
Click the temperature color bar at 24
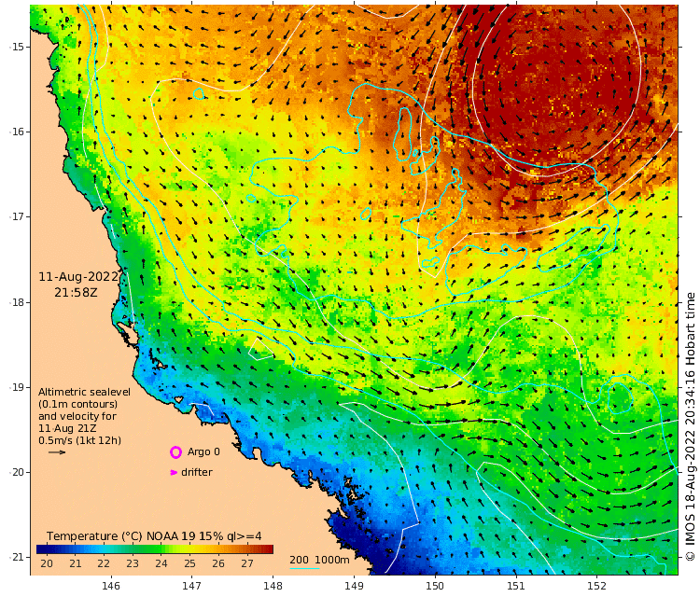click(161, 548)
